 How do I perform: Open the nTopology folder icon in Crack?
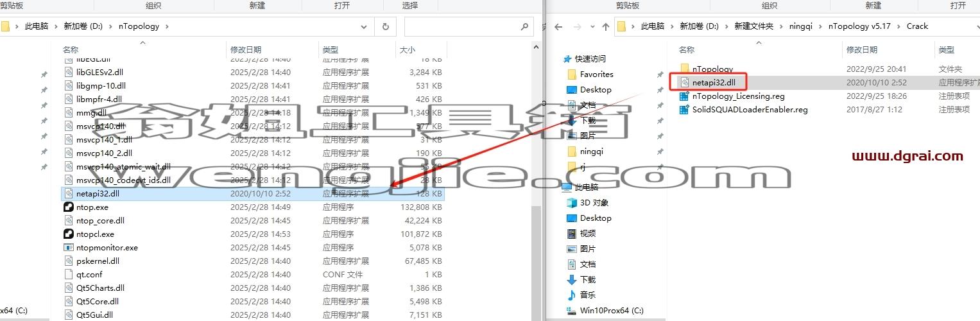click(685, 69)
